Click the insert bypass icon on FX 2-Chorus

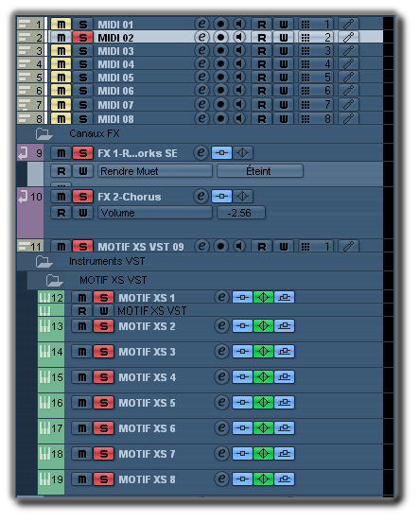click(x=221, y=197)
